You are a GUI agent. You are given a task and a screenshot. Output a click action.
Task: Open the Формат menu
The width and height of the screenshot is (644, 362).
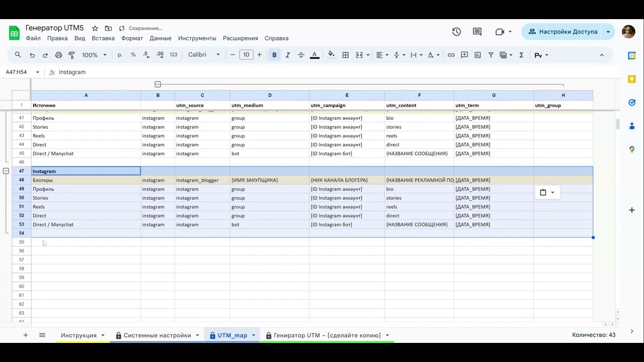pyautogui.click(x=132, y=38)
